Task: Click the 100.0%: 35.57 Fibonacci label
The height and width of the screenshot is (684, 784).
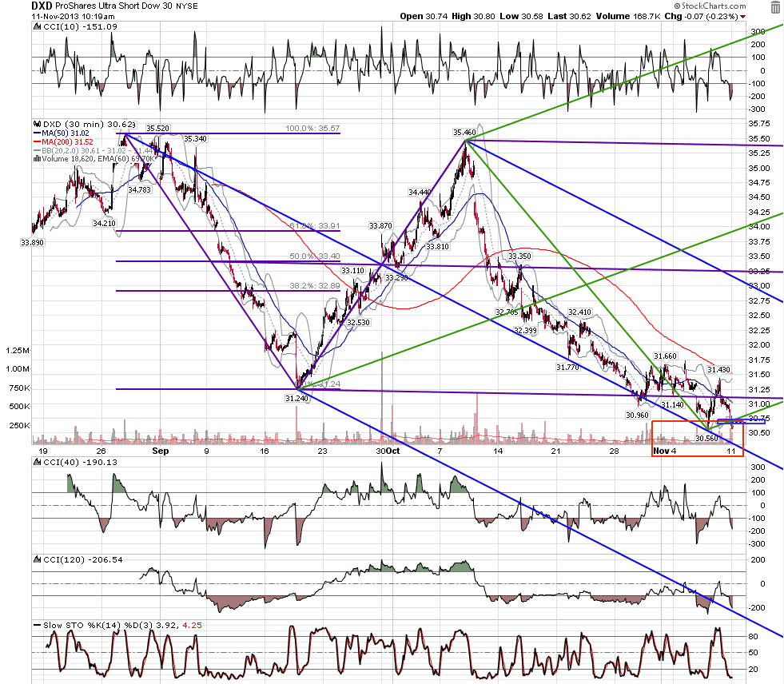Action: click(312, 129)
